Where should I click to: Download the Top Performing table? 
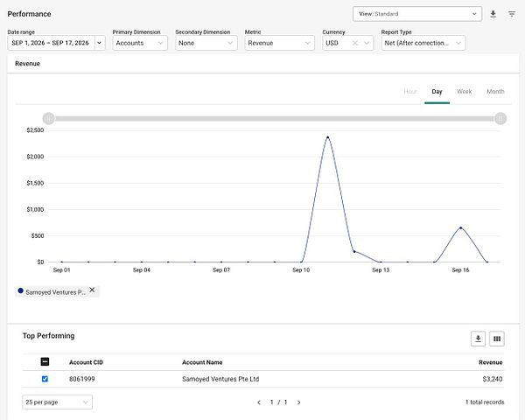(478, 339)
